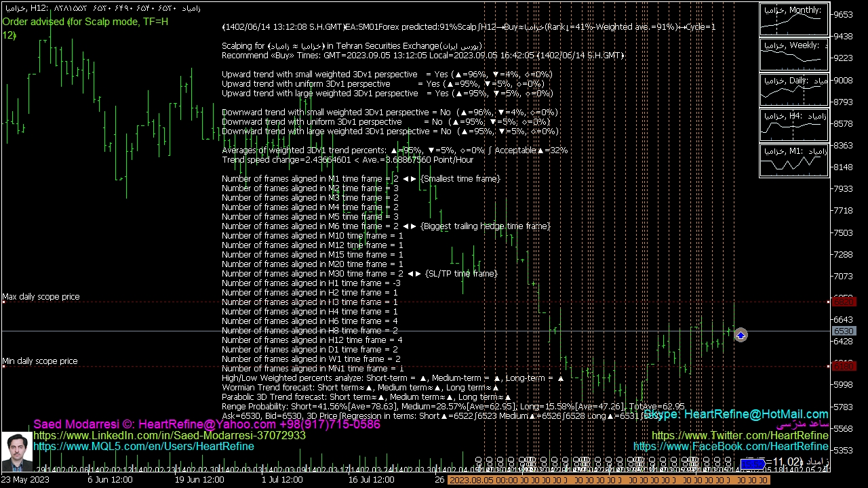The image size is (868, 488).
Task: Open the MQL5 HeartRefine user link
Action: [144, 447]
